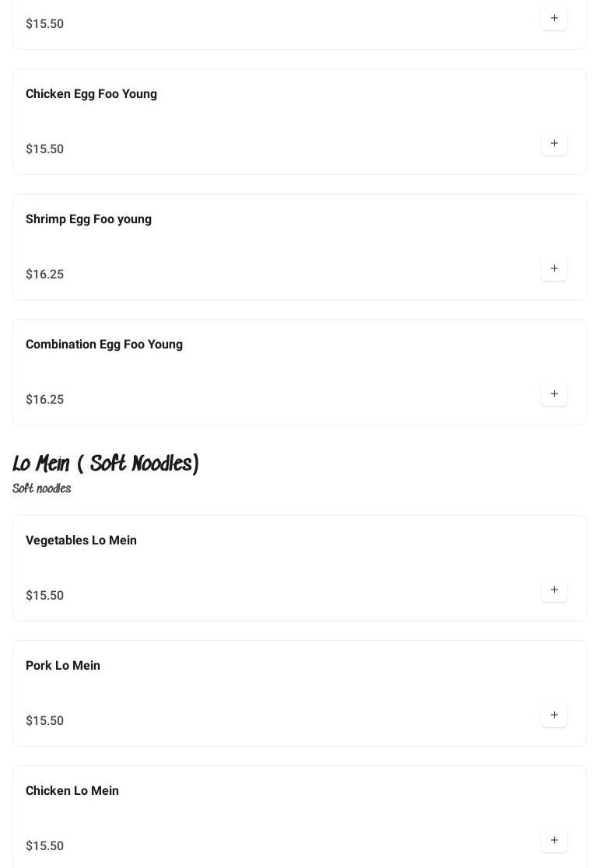Click the $15.50 price under Vegetables Lo Mein
Image resolution: width=599 pixels, height=868 pixels.
pos(45,596)
